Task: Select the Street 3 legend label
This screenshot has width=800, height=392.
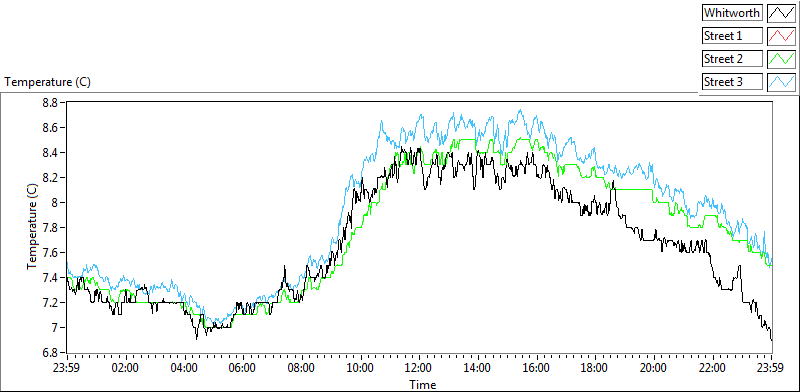Action: click(732, 82)
